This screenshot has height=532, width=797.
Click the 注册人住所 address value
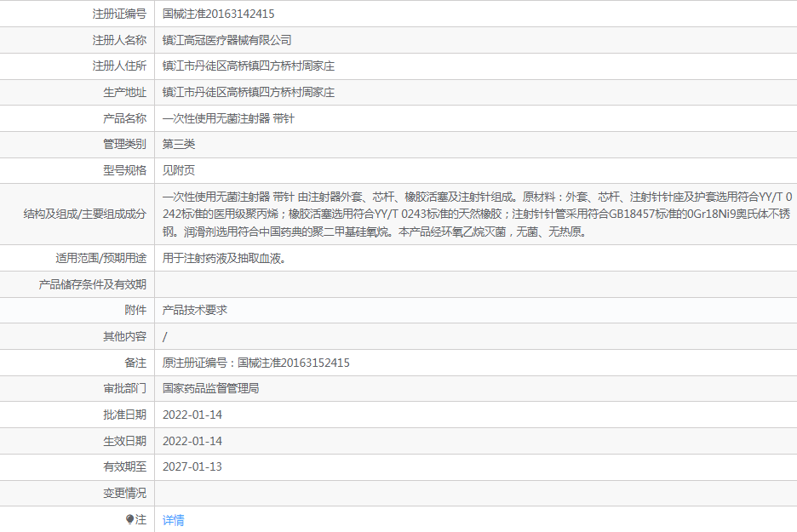(x=248, y=66)
